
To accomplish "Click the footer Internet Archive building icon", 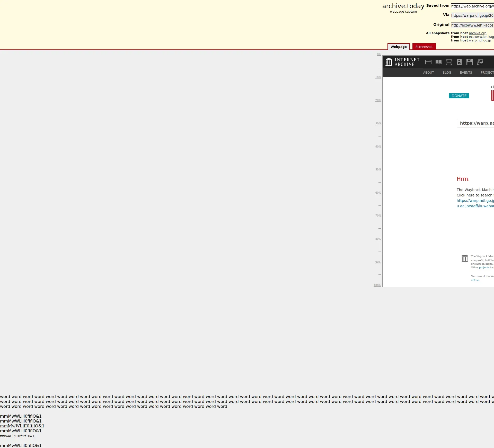I will tap(465, 259).
